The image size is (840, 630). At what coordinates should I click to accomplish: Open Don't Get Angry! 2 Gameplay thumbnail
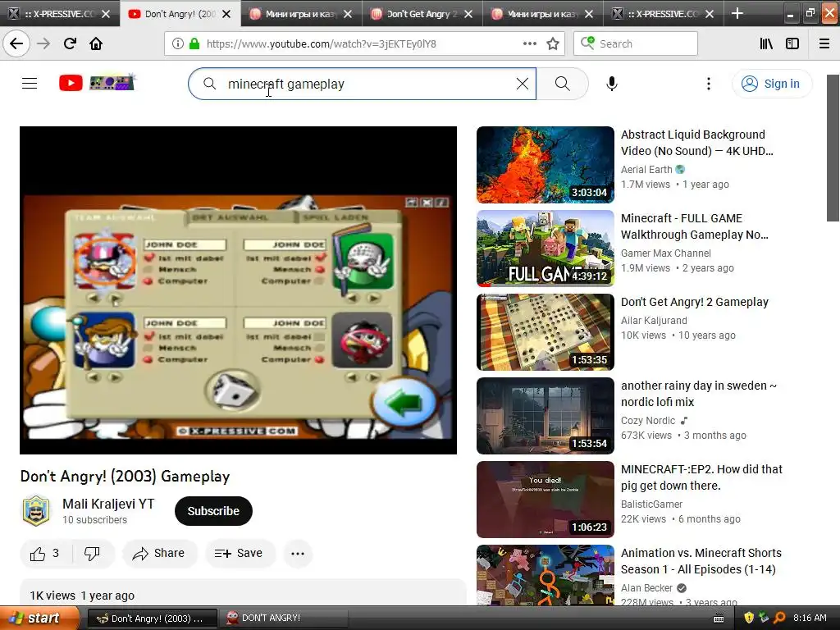coord(546,332)
